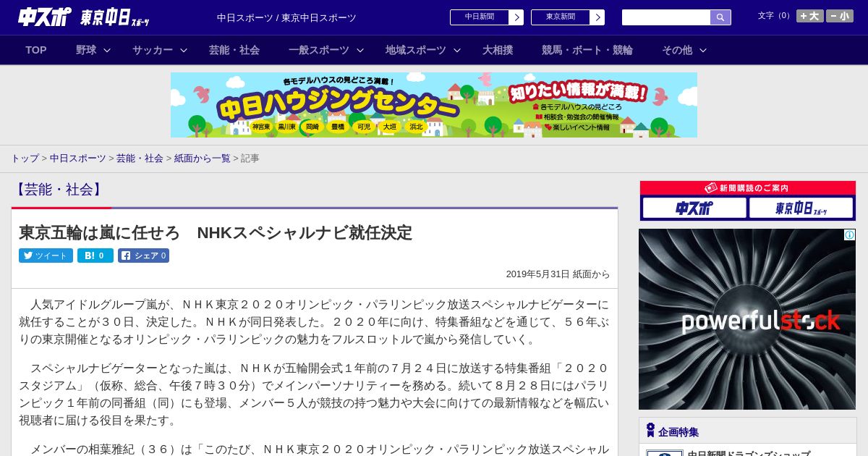Click the 中日ハウジングセンター banner ad
Viewport: 868px width, 456px height.
pos(434,105)
